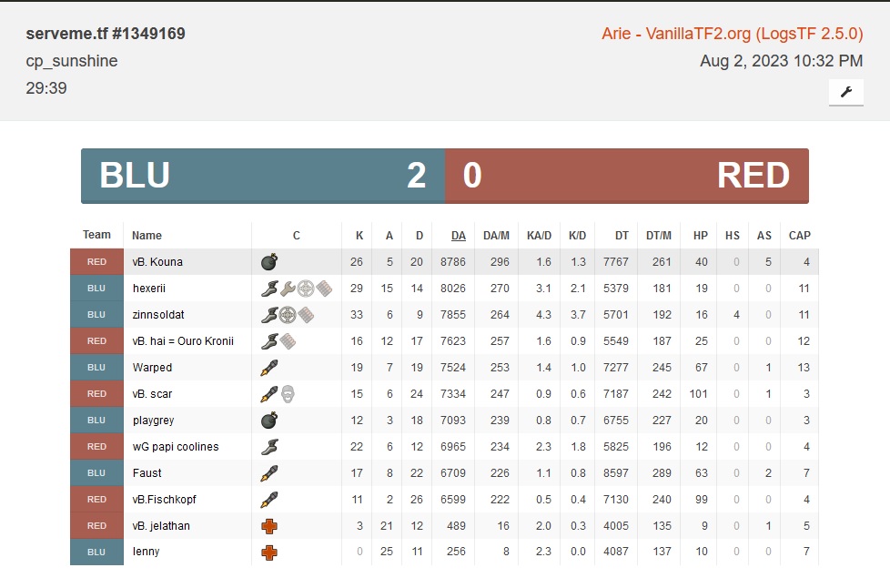The width and height of the screenshot is (890, 588).
Task: Click hexerii's engineer wrench class icon
Action: coord(288,289)
